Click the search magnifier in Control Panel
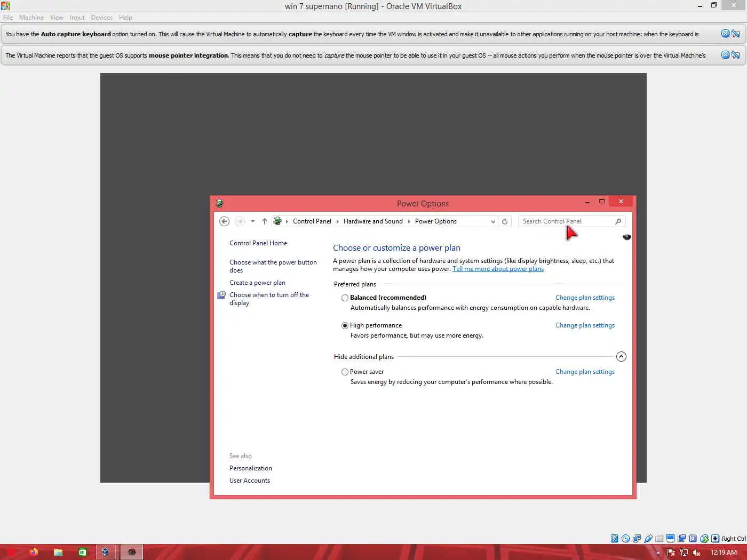This screenshot has height=560, width=747. [x=618, y=221]
